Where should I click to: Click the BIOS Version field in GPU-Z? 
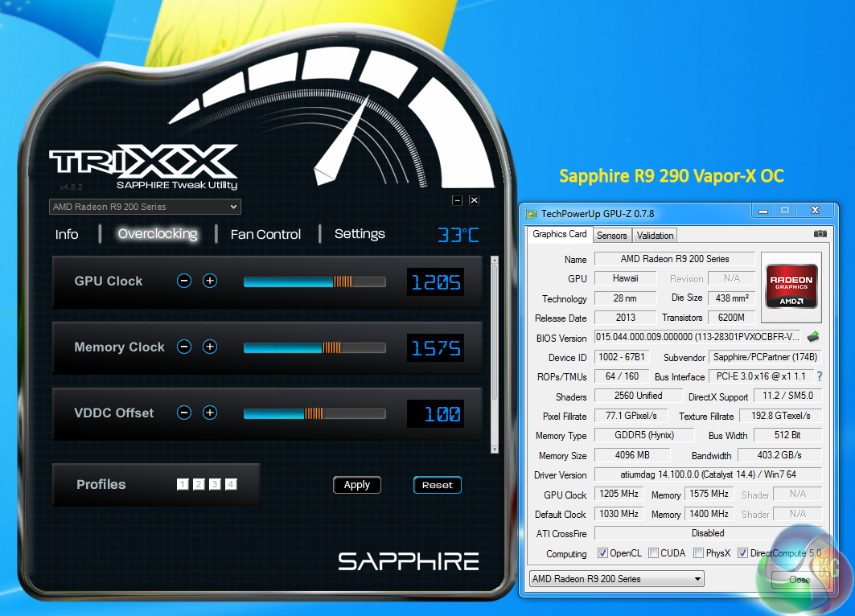[698, 337]
